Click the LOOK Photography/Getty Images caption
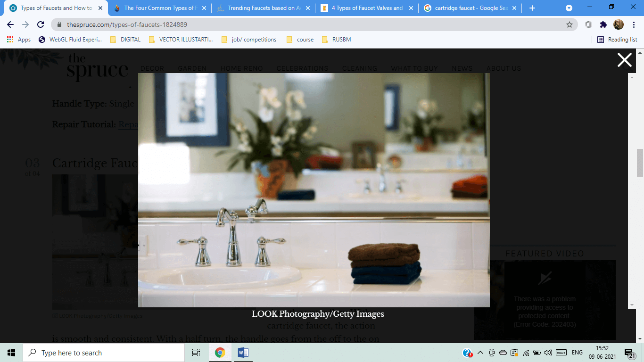 coord(318,314)
